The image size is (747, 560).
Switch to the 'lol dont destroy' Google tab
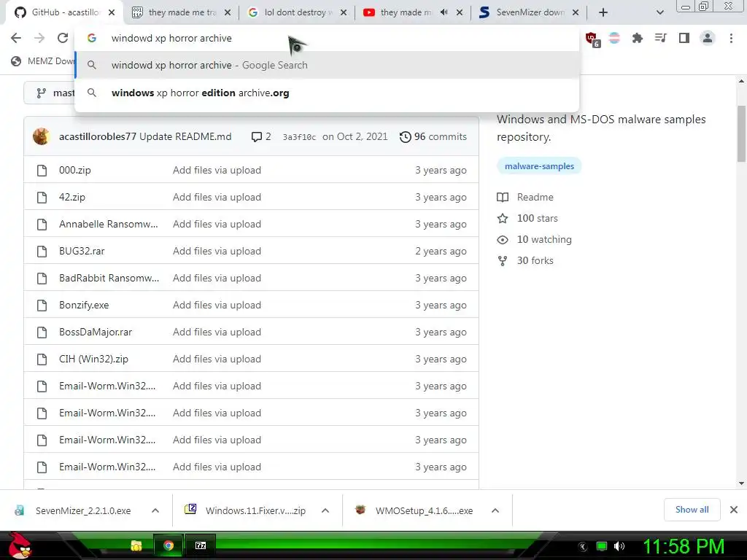tap(298, 12)
